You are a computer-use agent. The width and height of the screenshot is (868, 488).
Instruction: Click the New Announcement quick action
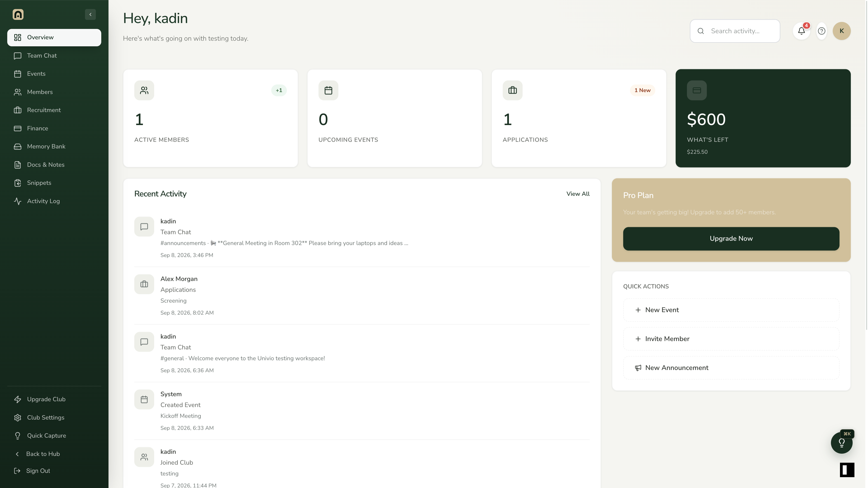731,368
